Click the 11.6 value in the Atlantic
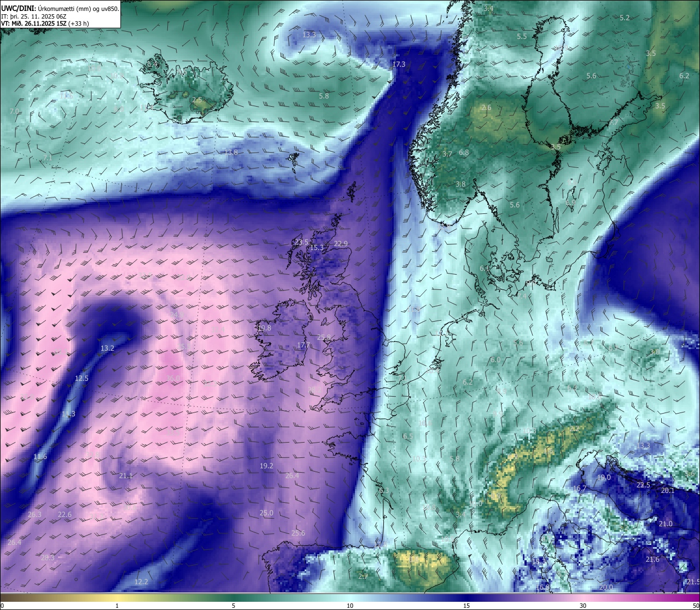700x610 pixels. pos(40,457)
